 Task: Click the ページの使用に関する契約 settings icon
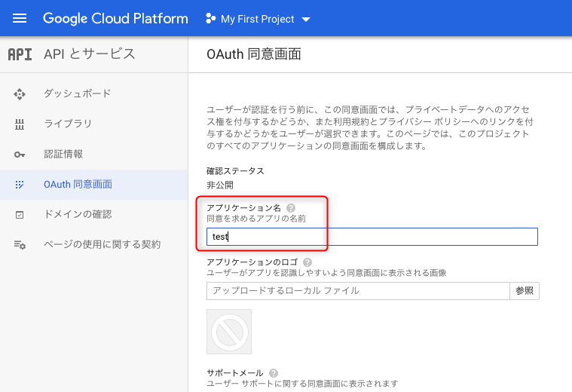(x=20, y=244)
